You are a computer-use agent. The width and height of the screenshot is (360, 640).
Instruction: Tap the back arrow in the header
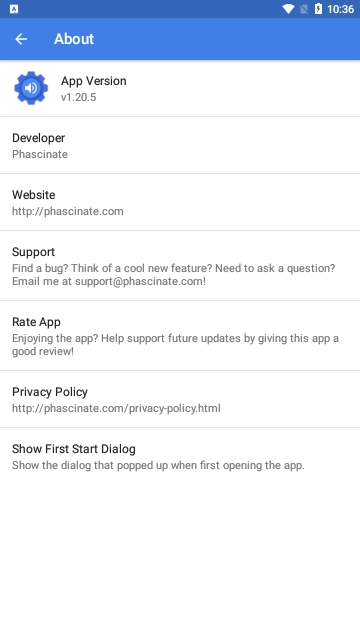(21, 39)
